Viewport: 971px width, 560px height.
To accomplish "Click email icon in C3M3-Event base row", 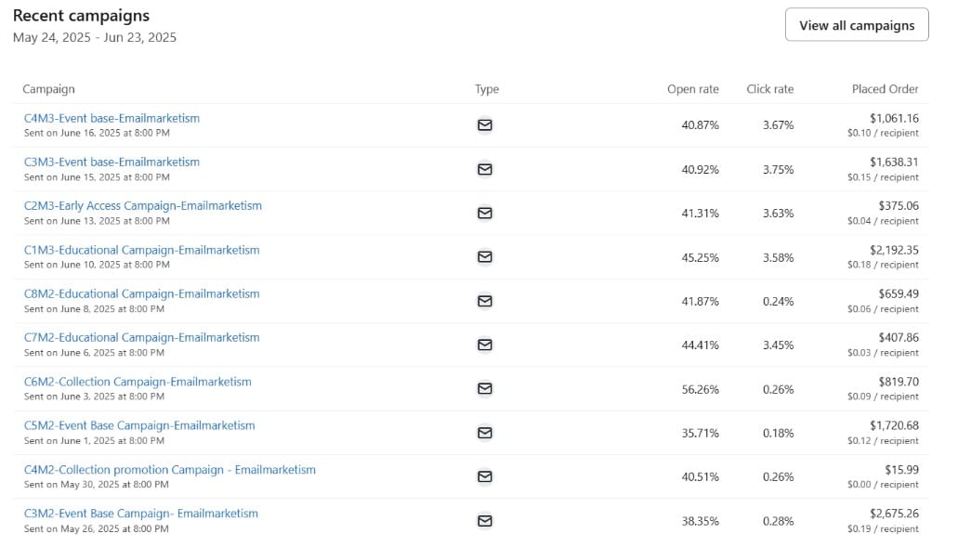I will click(484, 169).
